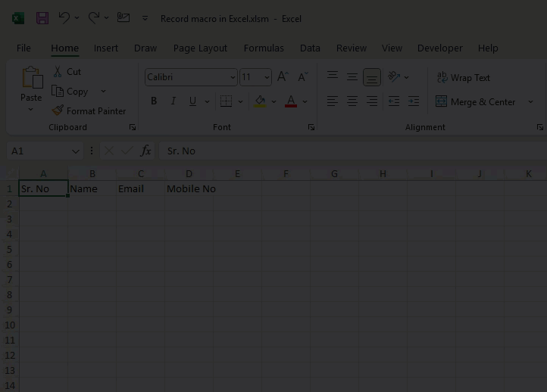Click the Customize Quick Access Toolbar arrow
The height and width of the screenshot is (392, 547).
click(145, 18)
